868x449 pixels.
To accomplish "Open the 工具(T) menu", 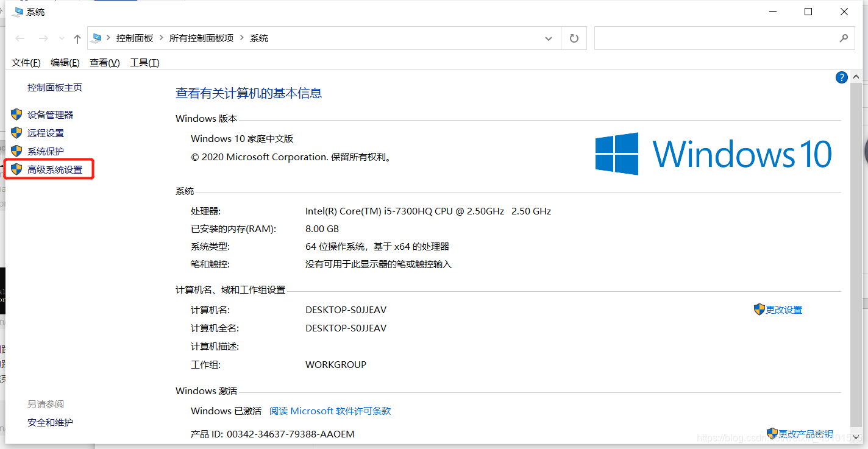I will [x=144, y=62].
